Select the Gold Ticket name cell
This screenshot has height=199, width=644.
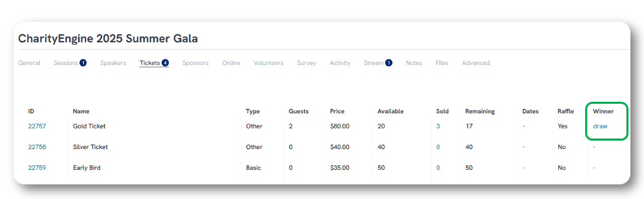pyautogui.click(x=89, y=126)
